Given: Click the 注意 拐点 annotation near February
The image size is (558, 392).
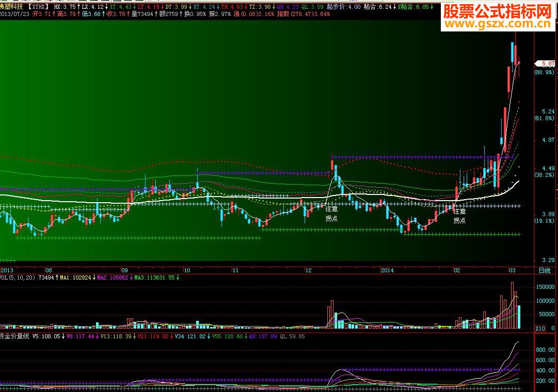Looking at the screenshot, I should click(x=459, y=216).
